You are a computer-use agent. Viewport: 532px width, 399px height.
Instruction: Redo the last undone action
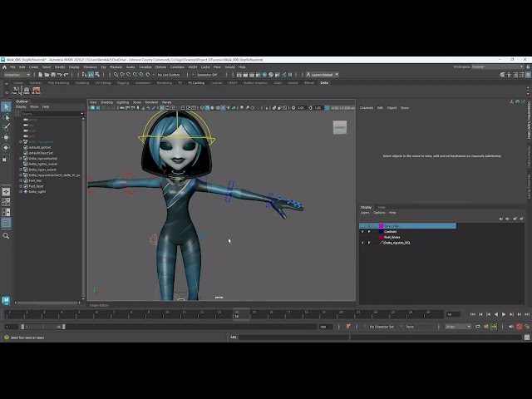(66, 75)
